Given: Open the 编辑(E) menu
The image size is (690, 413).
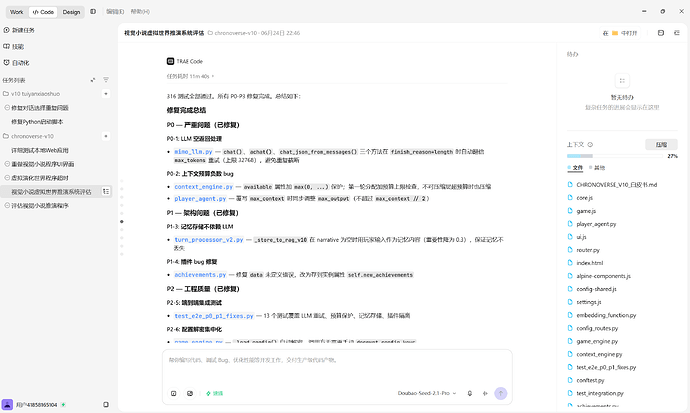Looking at the screenshot, I should point(115,12).
